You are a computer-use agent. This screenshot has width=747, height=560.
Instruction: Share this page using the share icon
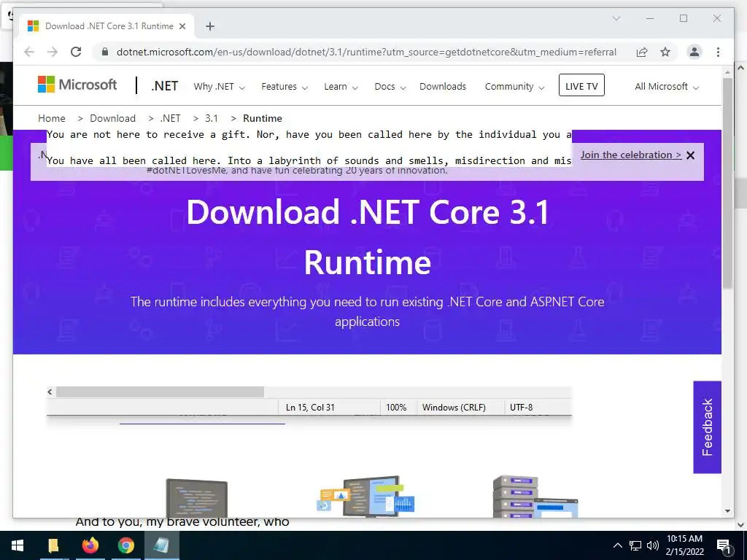point(642,52)
